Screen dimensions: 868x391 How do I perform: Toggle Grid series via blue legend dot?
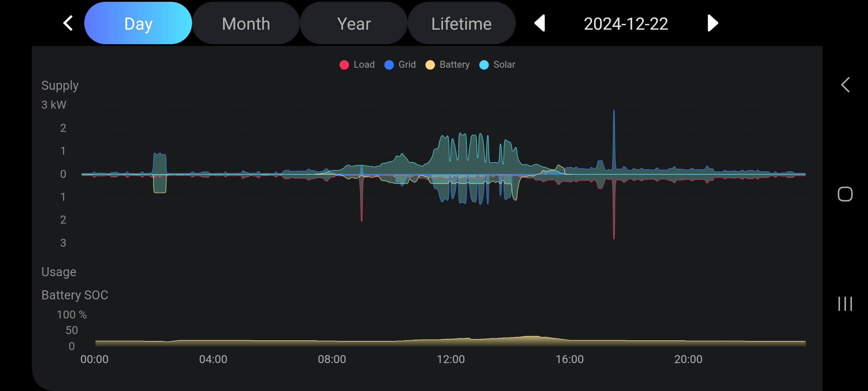pyautogui.click(x=389, y=65)
